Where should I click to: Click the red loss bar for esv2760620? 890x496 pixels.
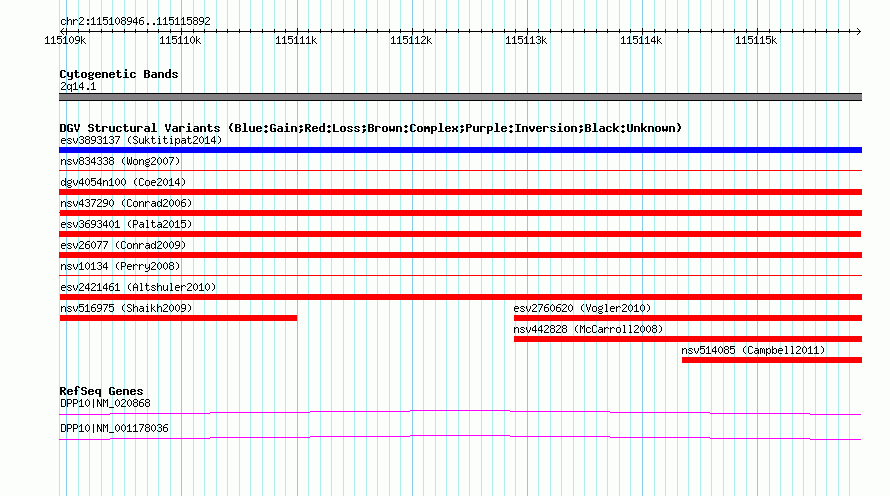[x=688, y=318]
